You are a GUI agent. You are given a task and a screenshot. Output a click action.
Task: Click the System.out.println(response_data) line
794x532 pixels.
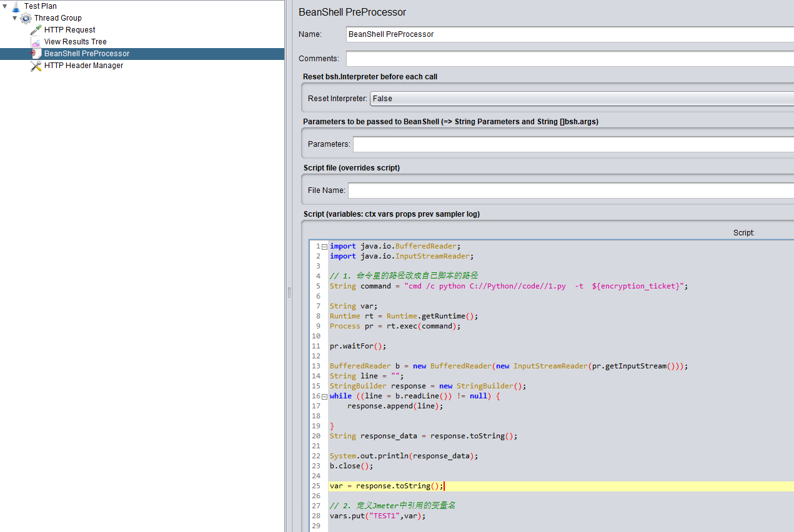coord(404,456)
